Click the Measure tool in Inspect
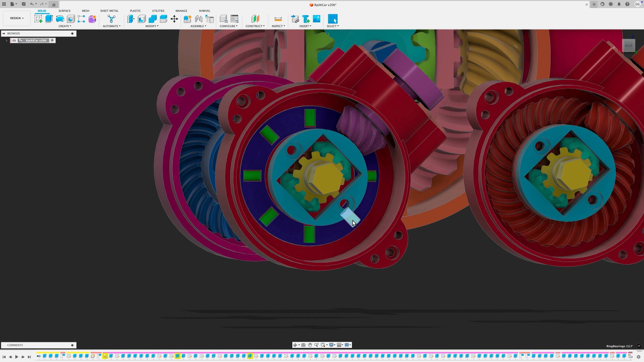The image size is (644, 362). coord(278,19)
